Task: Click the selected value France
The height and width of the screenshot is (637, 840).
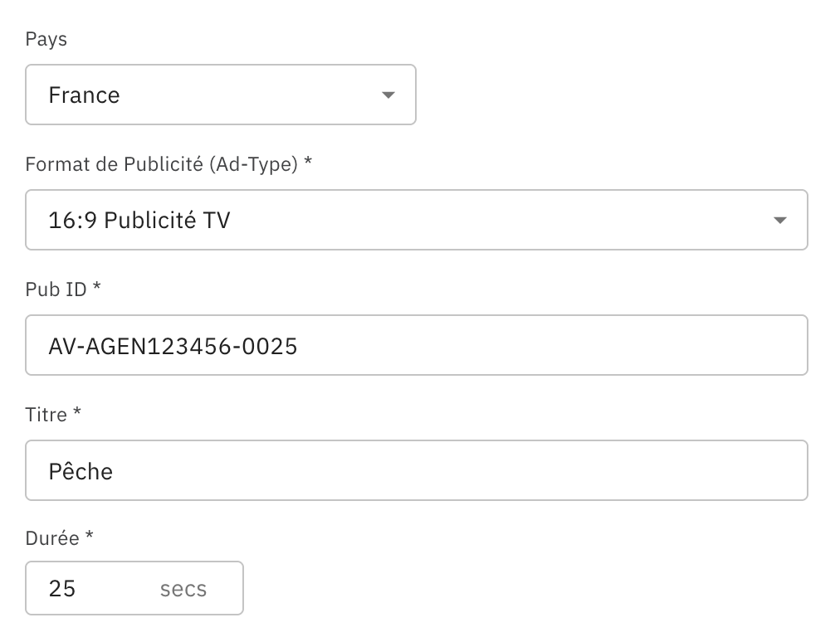Action: tap(84, 95)
